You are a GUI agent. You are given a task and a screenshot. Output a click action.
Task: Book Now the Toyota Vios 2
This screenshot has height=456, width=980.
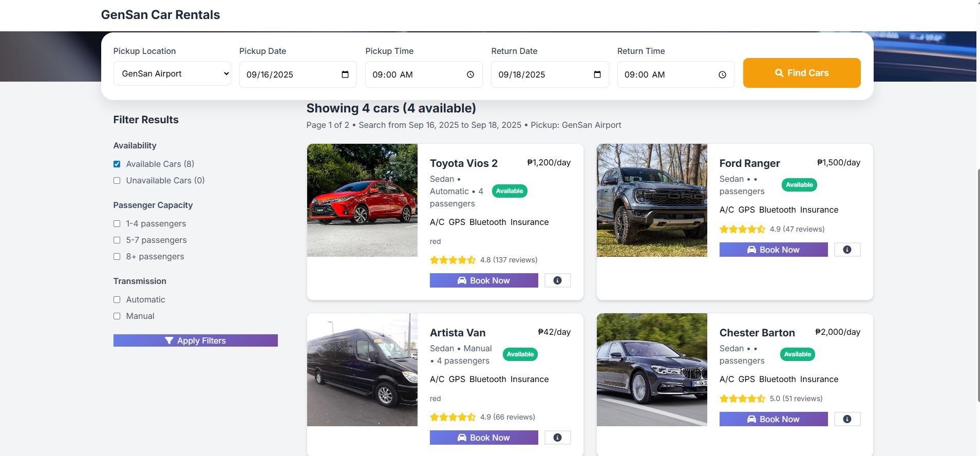click(x=484, y=280)
